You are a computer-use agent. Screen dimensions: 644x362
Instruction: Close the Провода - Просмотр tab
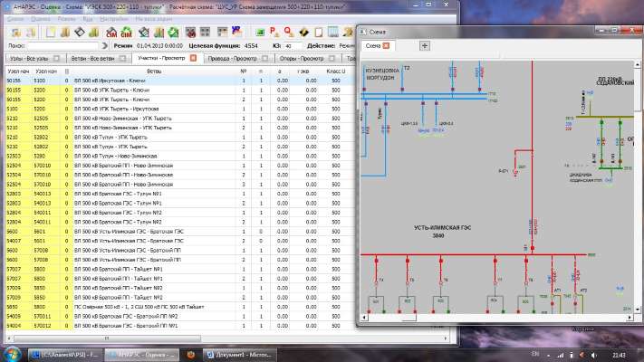point(264,58)
